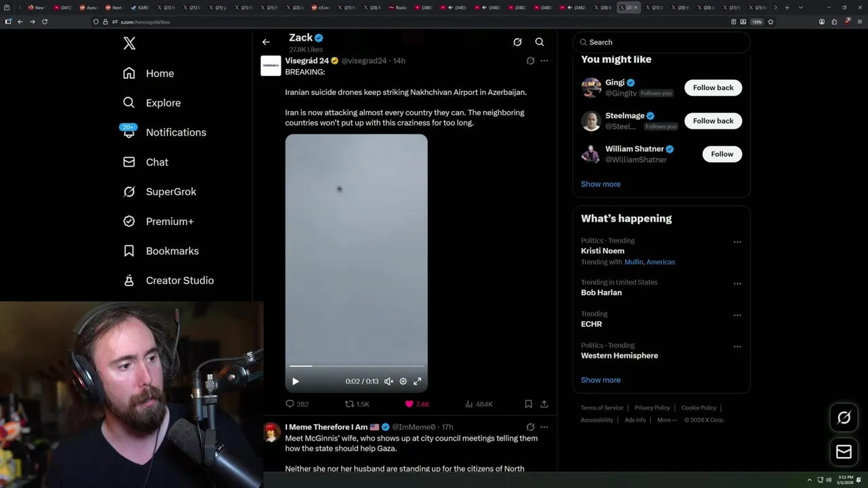Open the Privacy Policy link
The height and width of the screenshot is (488, 868).
(x=652, y=408)
